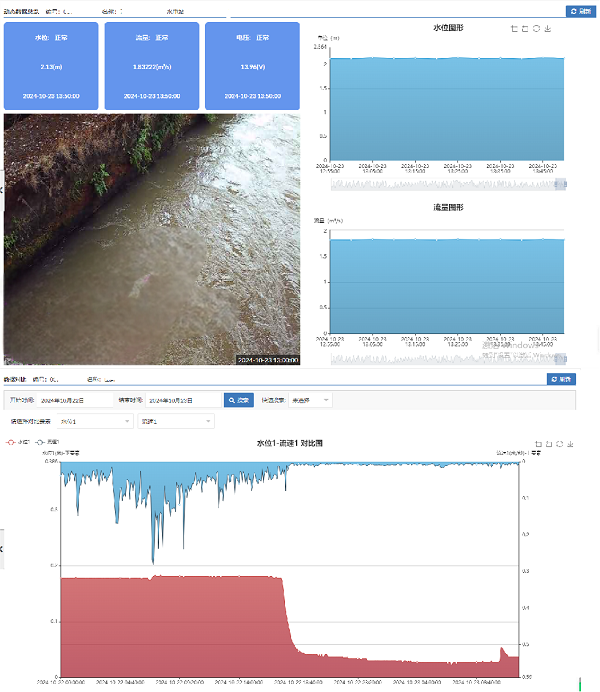The image size is (600, 692).
Task: Expand the 水位1 element selection dropdown
Action: (x=95, y=422)
